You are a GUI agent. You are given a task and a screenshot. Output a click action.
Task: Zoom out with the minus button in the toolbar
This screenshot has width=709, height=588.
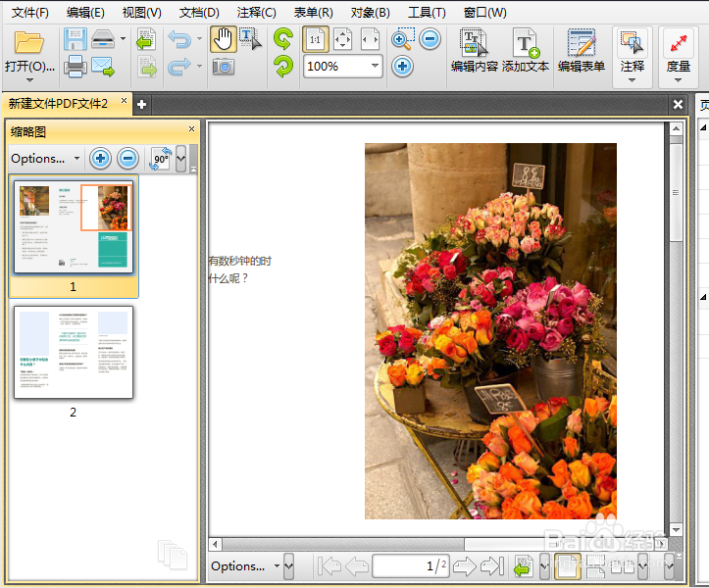[430, 39]
